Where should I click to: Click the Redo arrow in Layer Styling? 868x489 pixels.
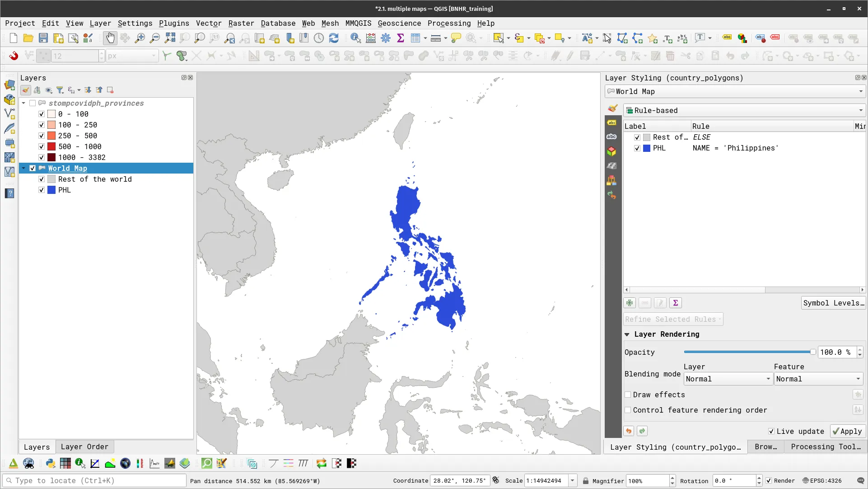pyautogui.click(x=642, y=431)
